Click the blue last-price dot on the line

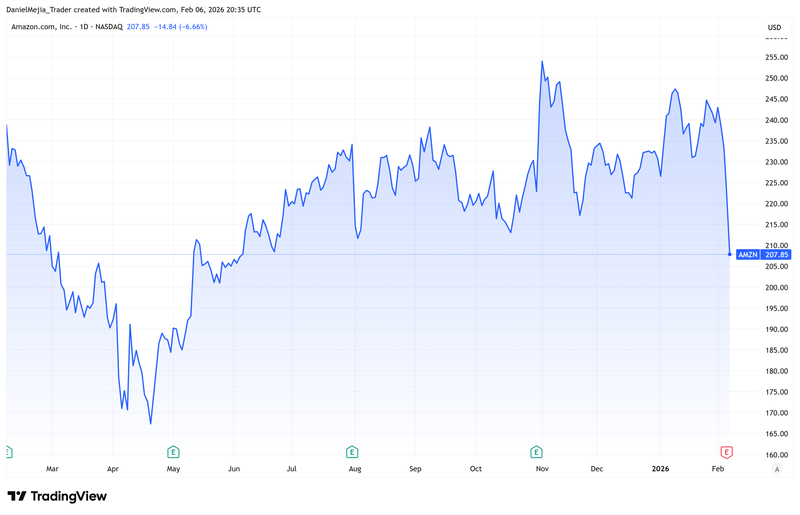tap(729, 254)
